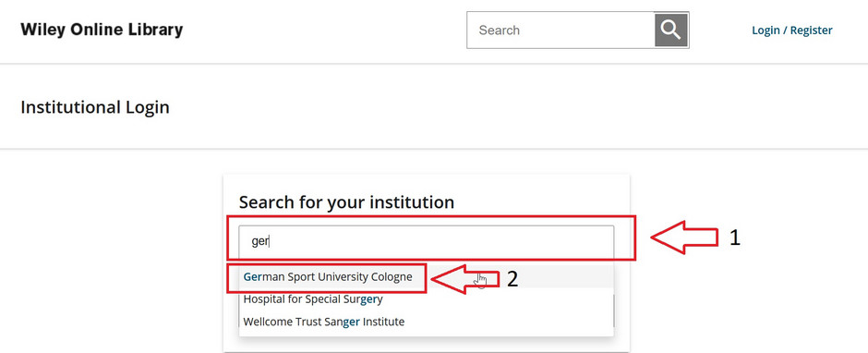This screenshot has width=868, height=353.
Task: Click the number 2 annotation label
Action: 512,279
